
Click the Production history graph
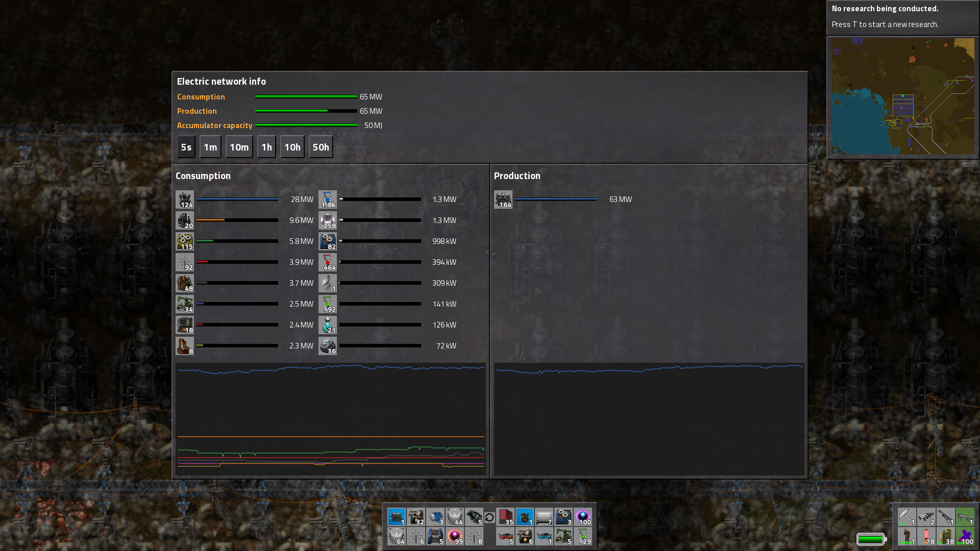pyautogui.click(x=649, y=419)
